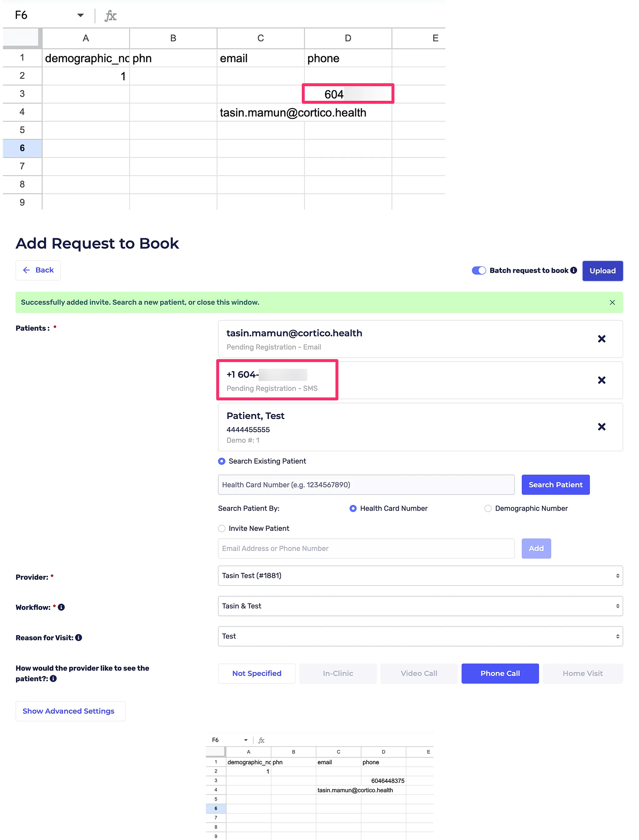639x840 pixels.
Task: Select the Health Card Number radio button
Action: 353,508
